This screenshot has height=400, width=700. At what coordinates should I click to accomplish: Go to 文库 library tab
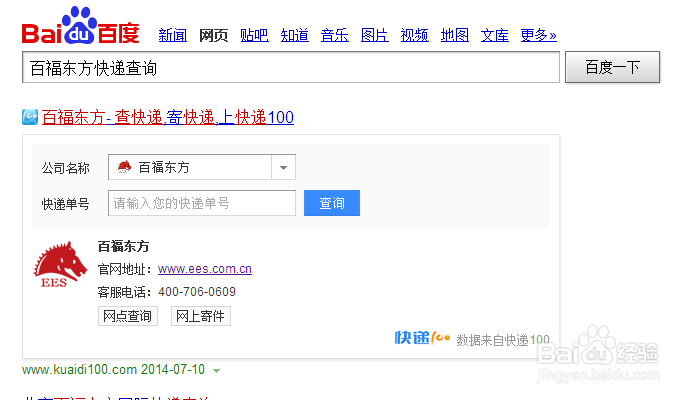495,35
